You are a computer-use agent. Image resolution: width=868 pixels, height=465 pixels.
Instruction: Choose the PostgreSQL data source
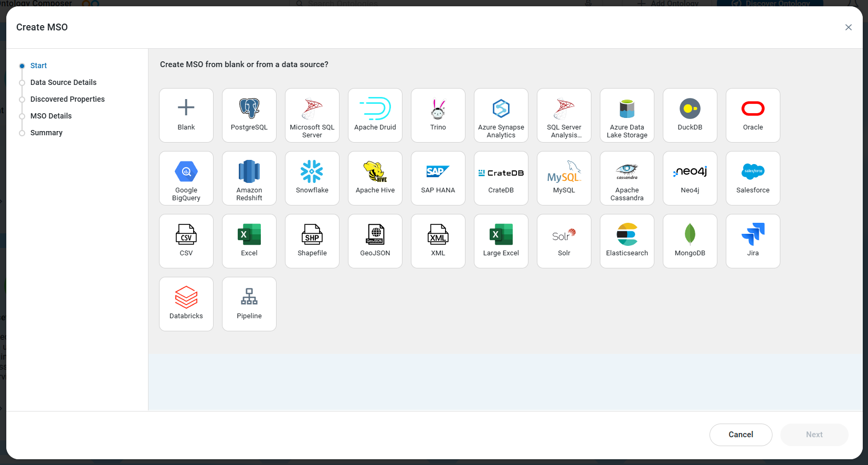tap(249, 115)
